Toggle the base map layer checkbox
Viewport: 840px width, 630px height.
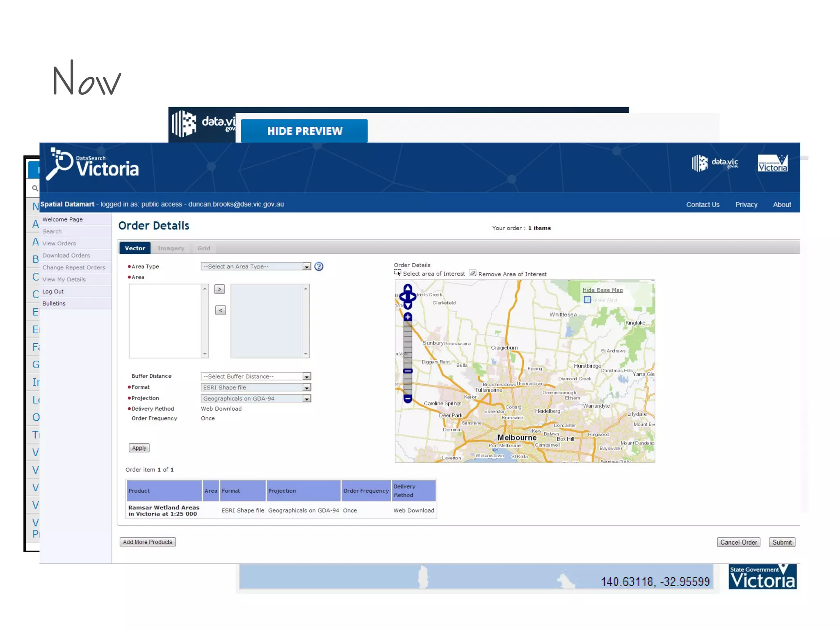[x=587, y=300]
